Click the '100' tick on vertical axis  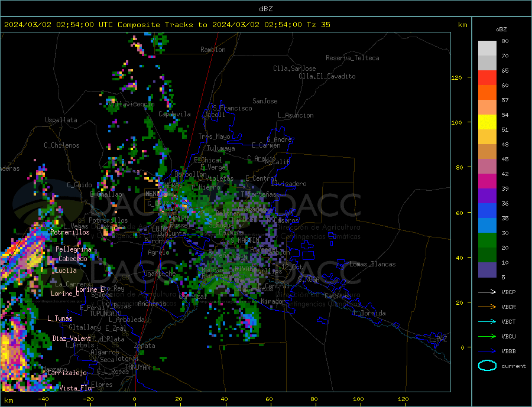456,122
